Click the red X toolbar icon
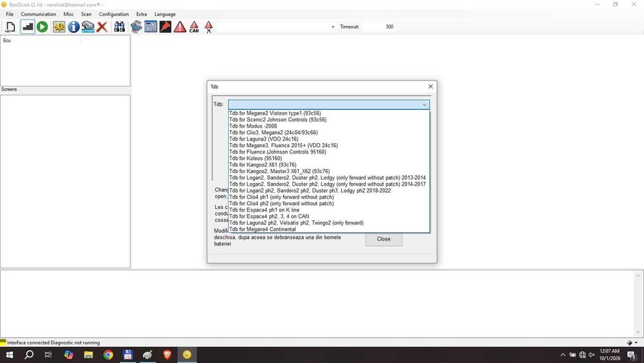Image resolution: width=644 pixels, height=363 pixels. pos(102,26)
